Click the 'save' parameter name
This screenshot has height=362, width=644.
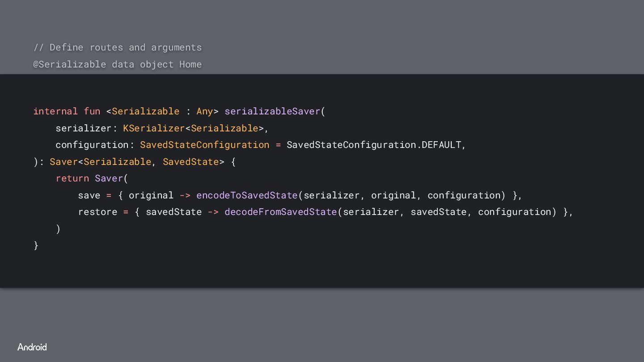(x=89, y=195)
